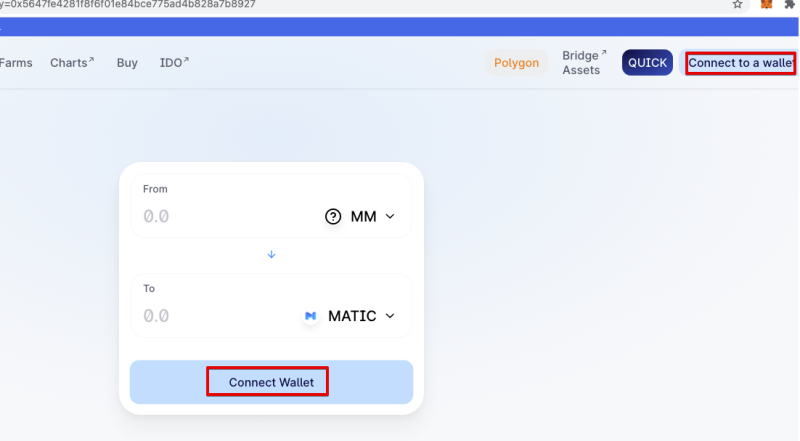The width and height of the screenshot is (800, 441).
Task: Click Connect to a wallet in header
Action: click(740, 63)
